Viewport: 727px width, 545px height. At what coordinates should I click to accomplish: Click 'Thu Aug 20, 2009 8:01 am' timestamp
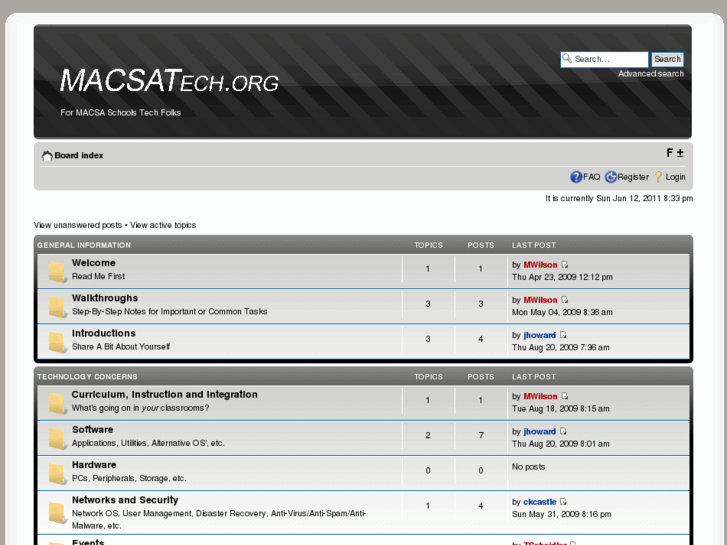(x=561, y=444)
